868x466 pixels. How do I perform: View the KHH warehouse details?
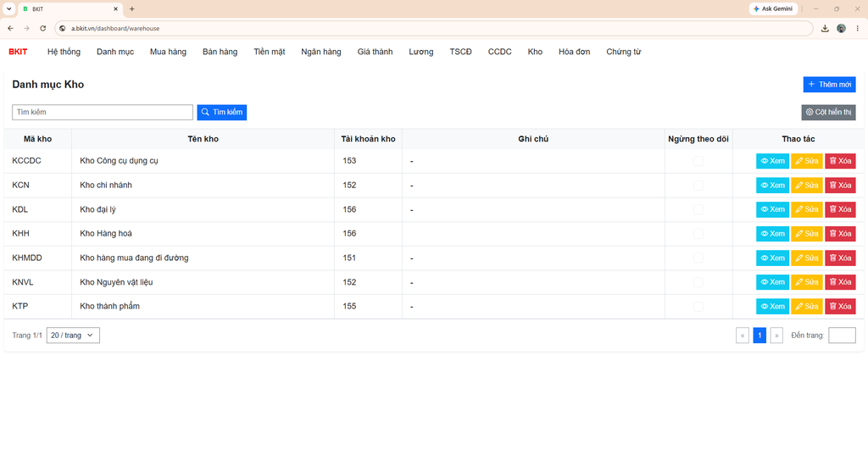click(772, 234)
